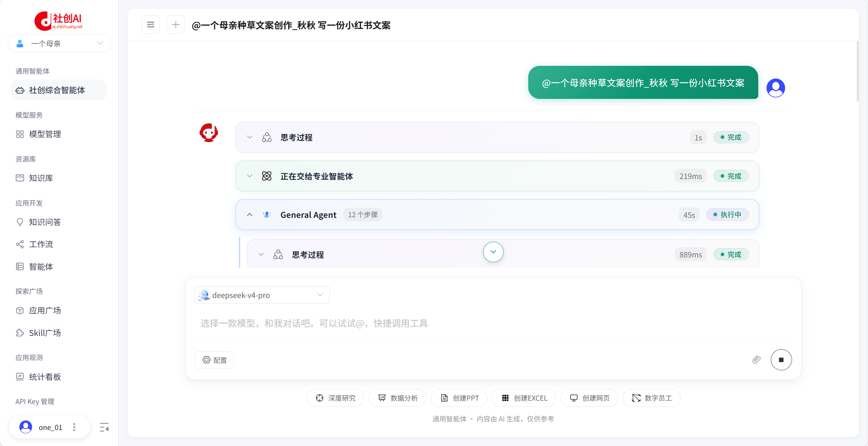Open 模型管理 in sidebar
868x446 pixels.
[59, 134]
